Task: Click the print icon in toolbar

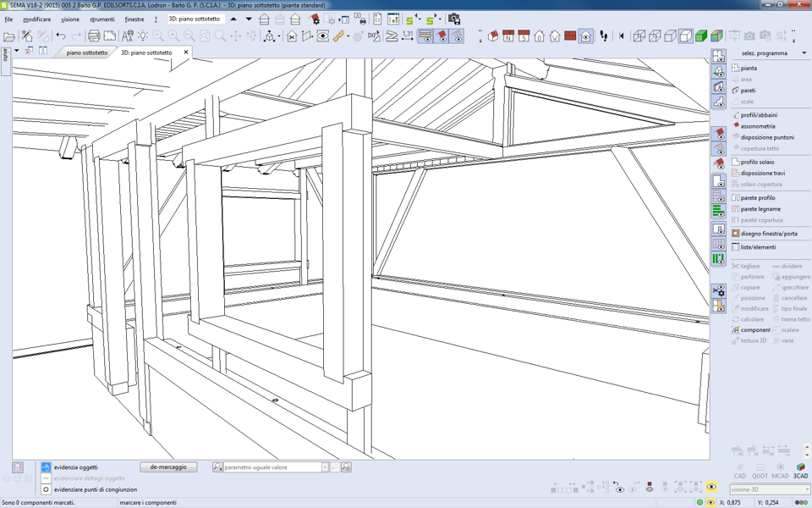Action: pos(94,36)
